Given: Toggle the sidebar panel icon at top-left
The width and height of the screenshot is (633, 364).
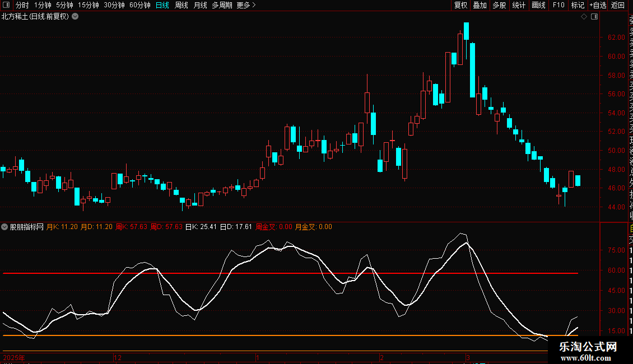Looking at the screenshot, I should pos(6,5).
